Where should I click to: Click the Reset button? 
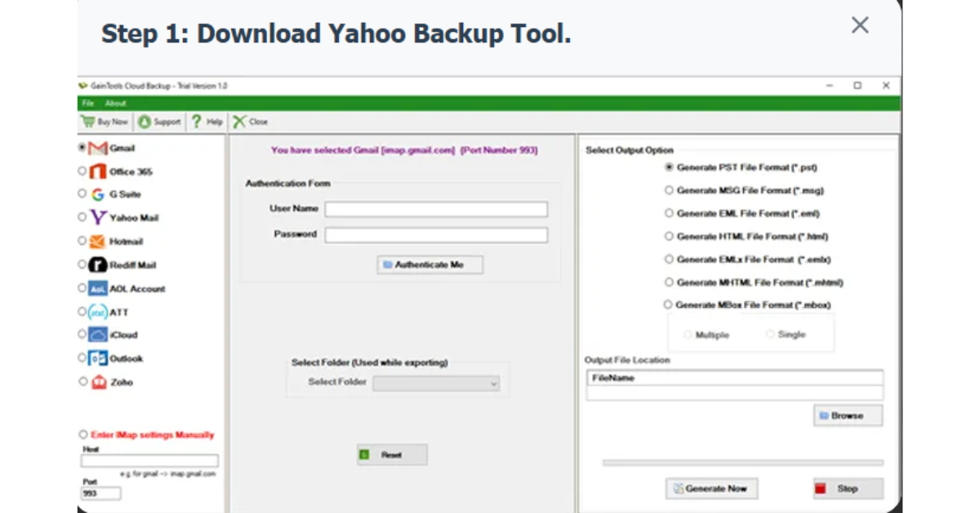coord(392,455)
